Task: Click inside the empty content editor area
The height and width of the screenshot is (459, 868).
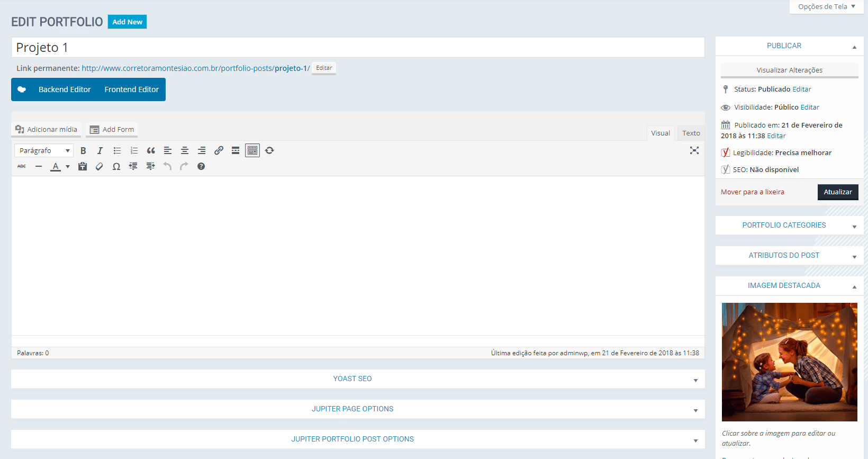Action: pyautogui.click(x=358, y=256)
